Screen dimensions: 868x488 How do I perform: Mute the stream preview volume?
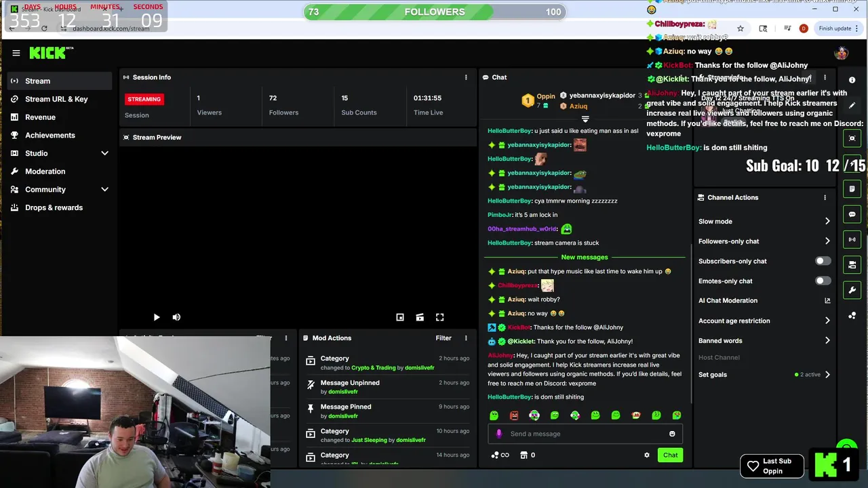pos(176,317)
